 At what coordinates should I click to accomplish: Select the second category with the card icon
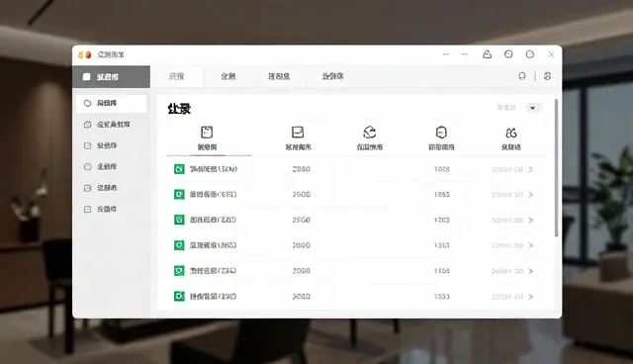[298, 138]
